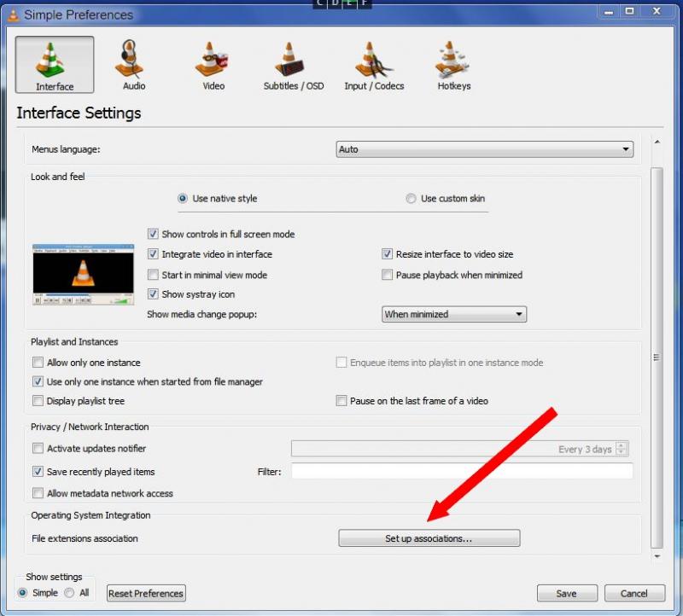Viewport: 683px width, 616px height.
Task: Expand the Menus language dropdown
Action: click(484, 149)
